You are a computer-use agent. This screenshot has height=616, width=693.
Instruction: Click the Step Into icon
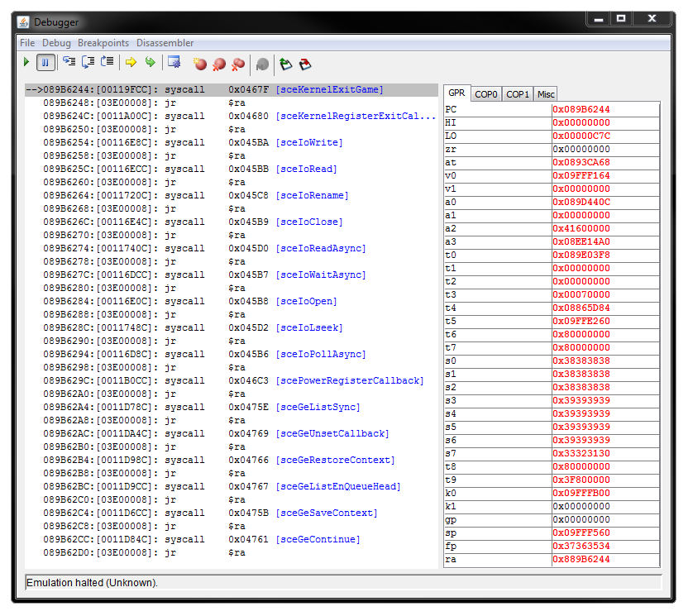tap(69, 62)
